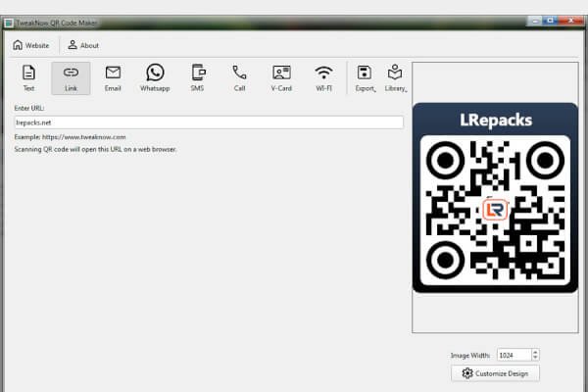Select the Text QR code type
The height and width of the screenshot is (392, 588).
click(28, 78)
